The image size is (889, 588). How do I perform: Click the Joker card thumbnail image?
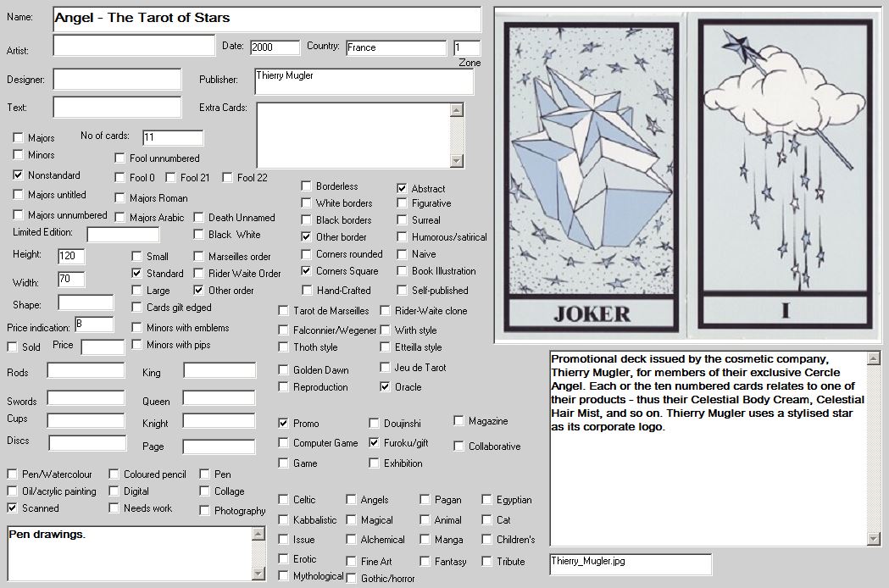coord(592,175)
